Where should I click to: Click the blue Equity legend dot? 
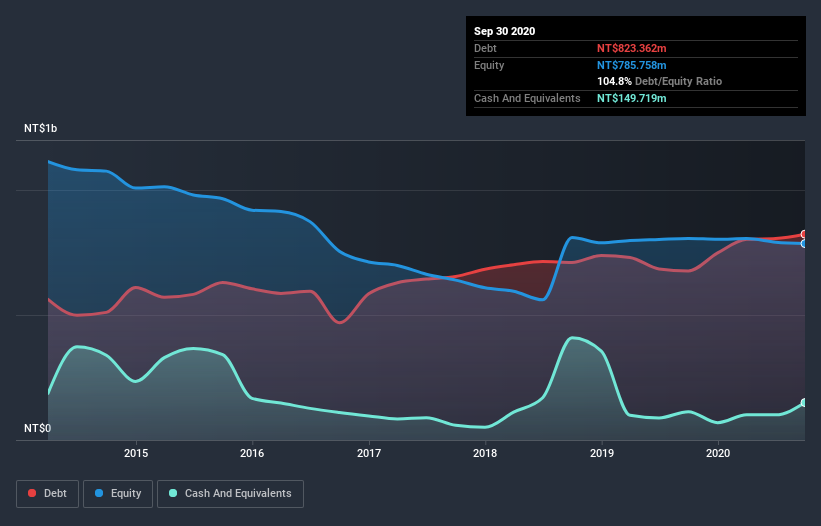[x=99, y=493]
